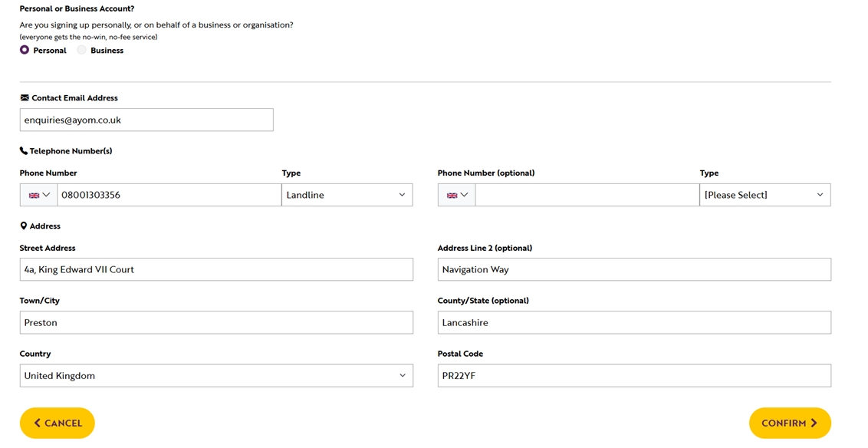Click the left arrow chevron inside Cancel button
This screenshot has width=868, height=448.
click(37, 423)
